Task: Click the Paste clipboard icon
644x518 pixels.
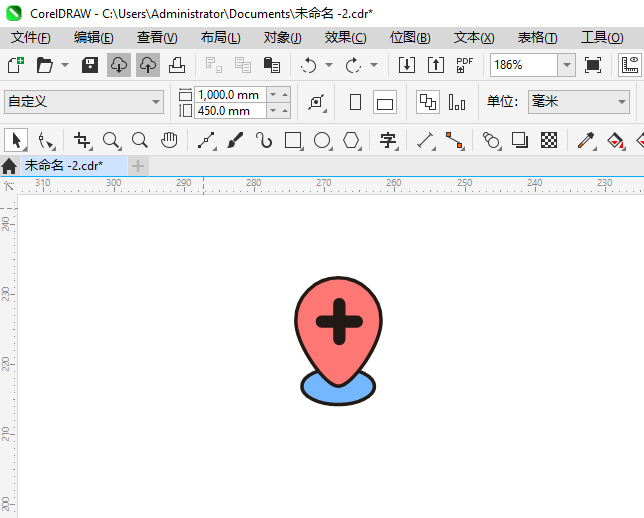Action: click(271, 65)
